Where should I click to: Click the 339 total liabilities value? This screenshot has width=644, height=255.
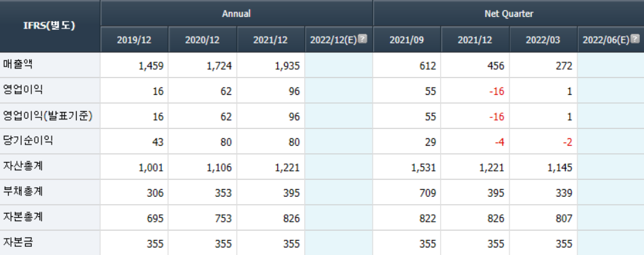point(565,193)
